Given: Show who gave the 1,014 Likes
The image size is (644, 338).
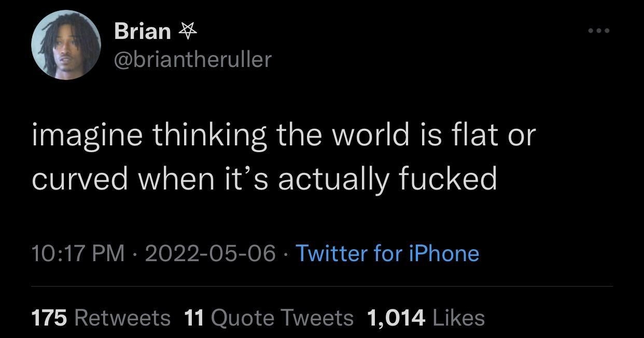Looking at the screenshot, I should coord(425,317).
